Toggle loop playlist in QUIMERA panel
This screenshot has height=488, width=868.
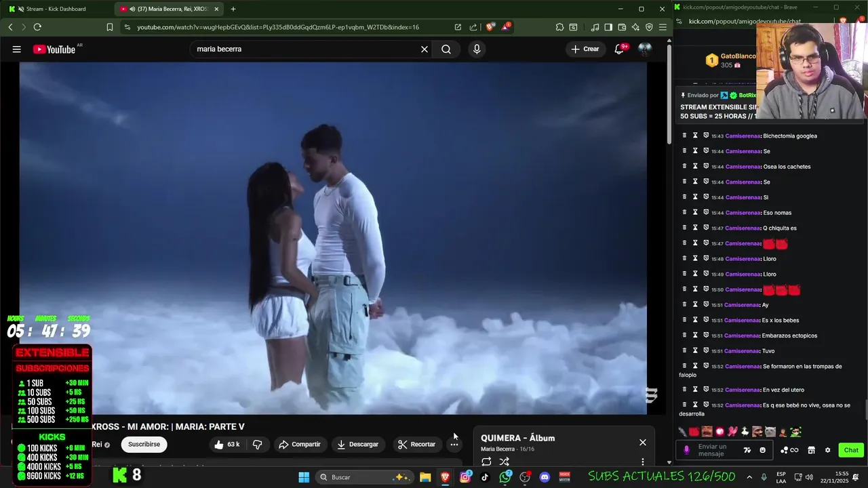[486, 462]
